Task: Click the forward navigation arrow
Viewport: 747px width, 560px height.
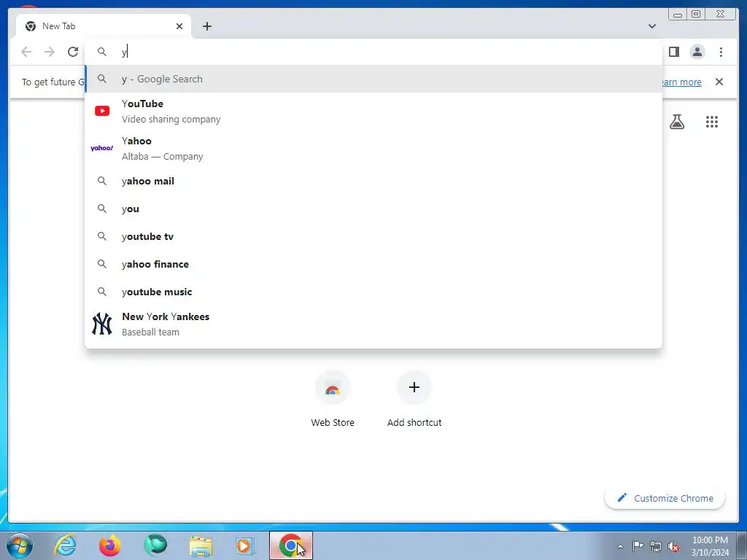Action: (50, 52)
